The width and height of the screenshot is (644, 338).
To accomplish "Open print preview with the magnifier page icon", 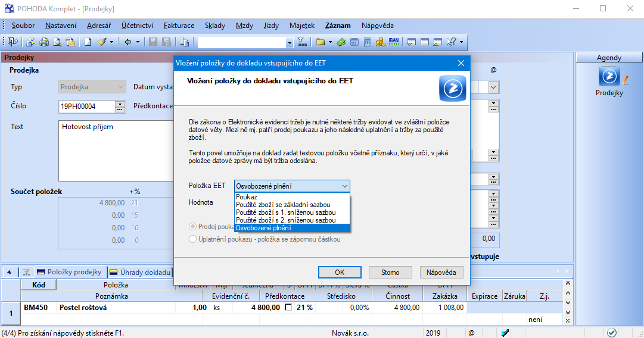I will click(57, 42).
